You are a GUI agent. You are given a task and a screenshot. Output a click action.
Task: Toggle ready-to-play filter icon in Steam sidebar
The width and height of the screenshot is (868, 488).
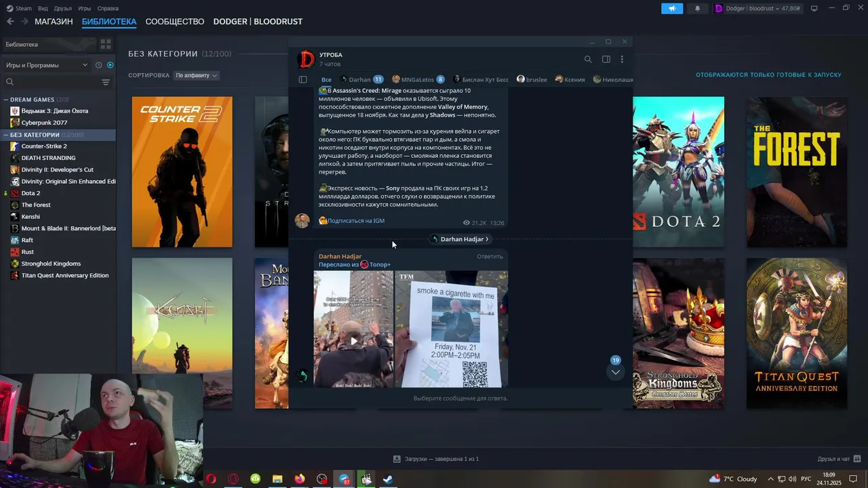coord(110,65)
